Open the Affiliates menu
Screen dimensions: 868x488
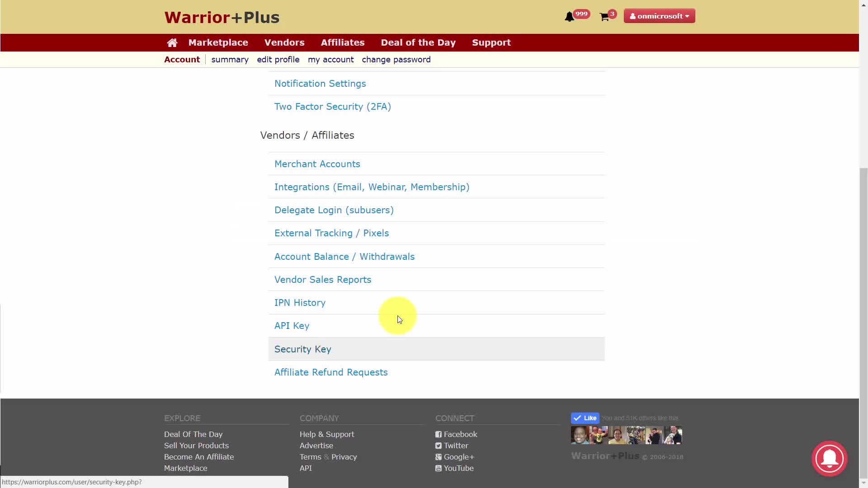tap(342, 42)
